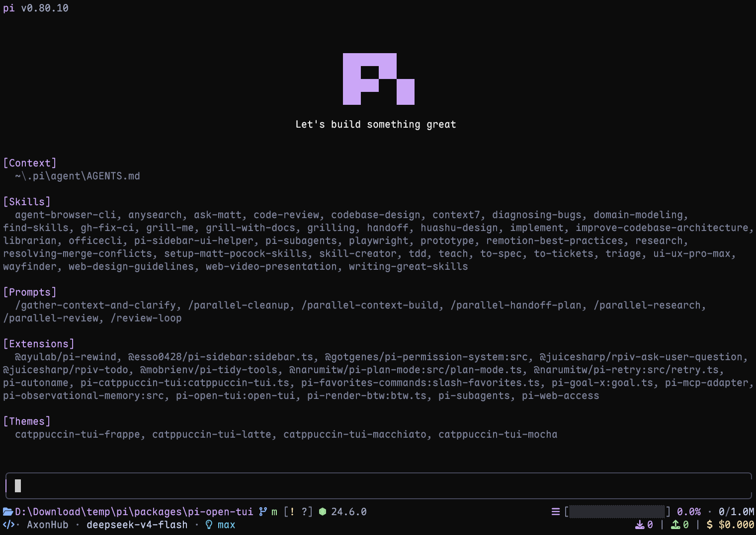Screen dimensions: 756x535
Task: Click the ui-ux-pro-max skill name
Action: point(692,253)
